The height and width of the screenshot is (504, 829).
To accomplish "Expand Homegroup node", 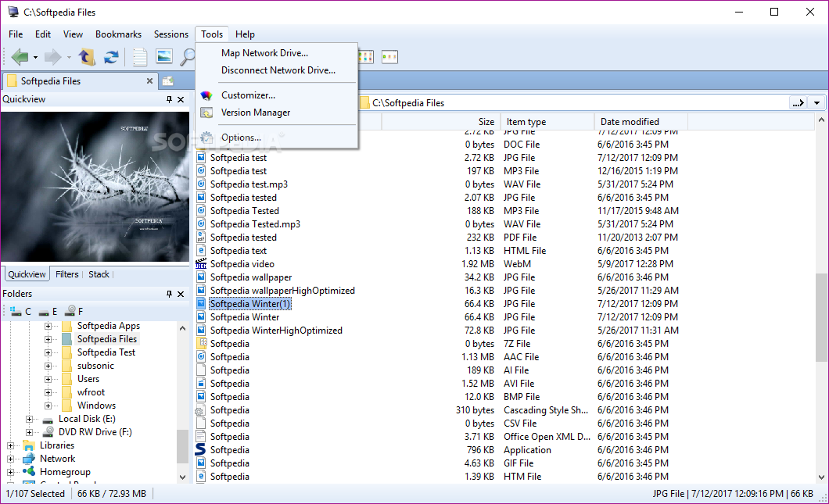I will (11, 472).
